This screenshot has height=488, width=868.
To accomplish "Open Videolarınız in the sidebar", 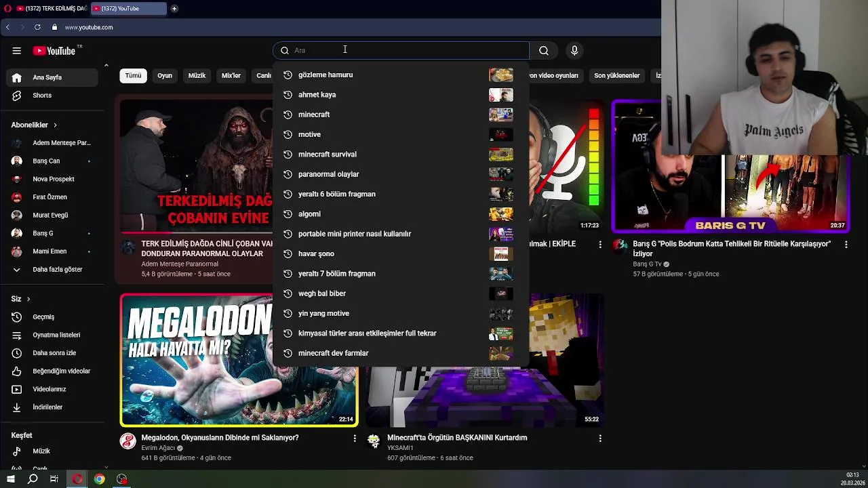I will click(52, 389).
